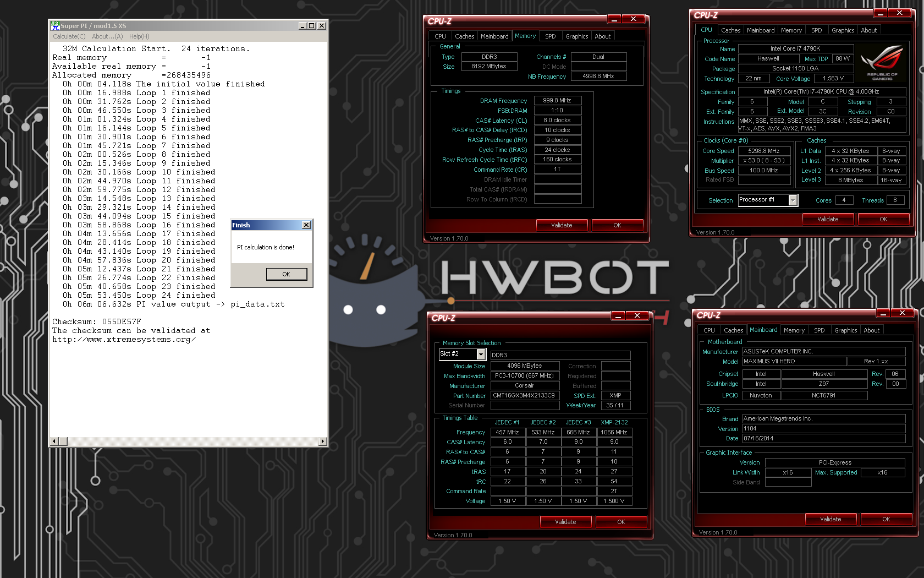This screenshot has height=578, width=924.
Task: Click the CAS# Latency value 8.0 clocks
Action: 558,121
